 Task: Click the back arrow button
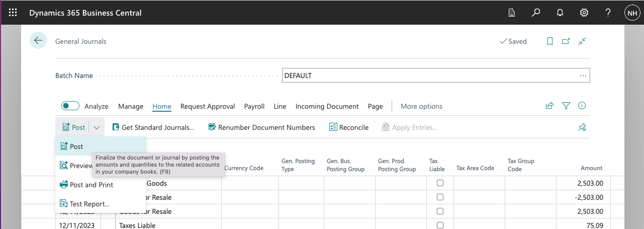click(x=38, y=41)
